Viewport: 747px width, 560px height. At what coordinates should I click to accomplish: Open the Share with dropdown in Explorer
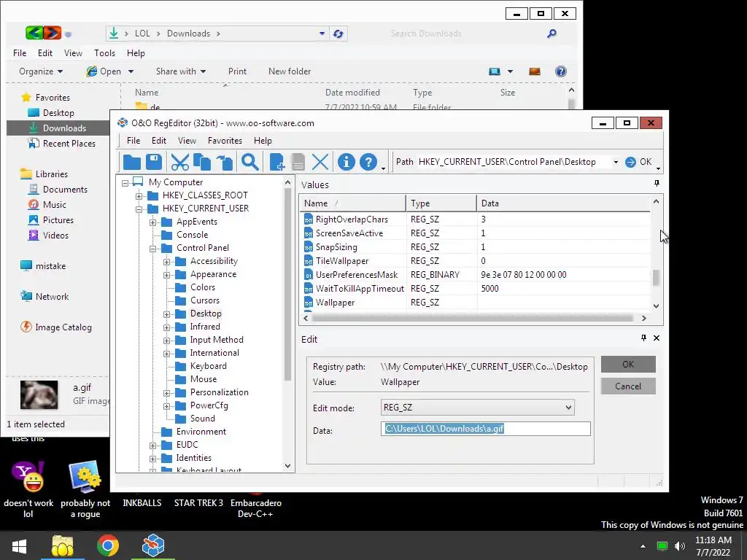coord(181,71)
